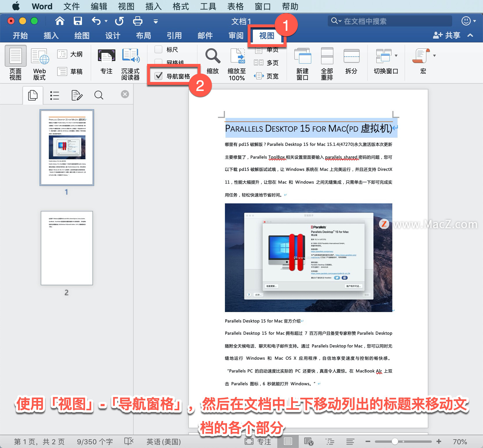Zoom to 100% (缩放至100%)

237,64
